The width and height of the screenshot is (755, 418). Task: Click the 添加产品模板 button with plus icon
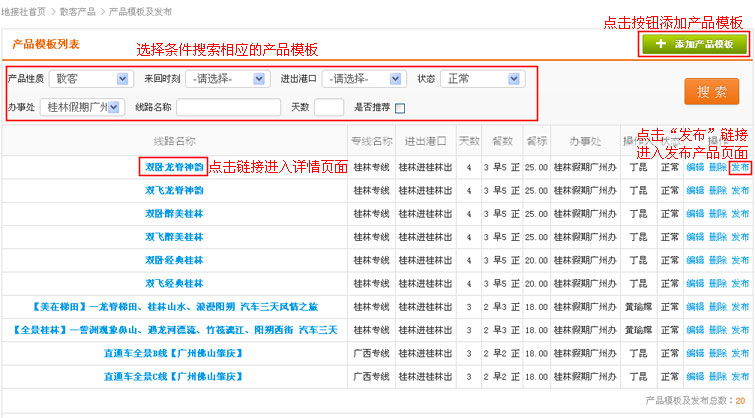[x=694, y=45]
